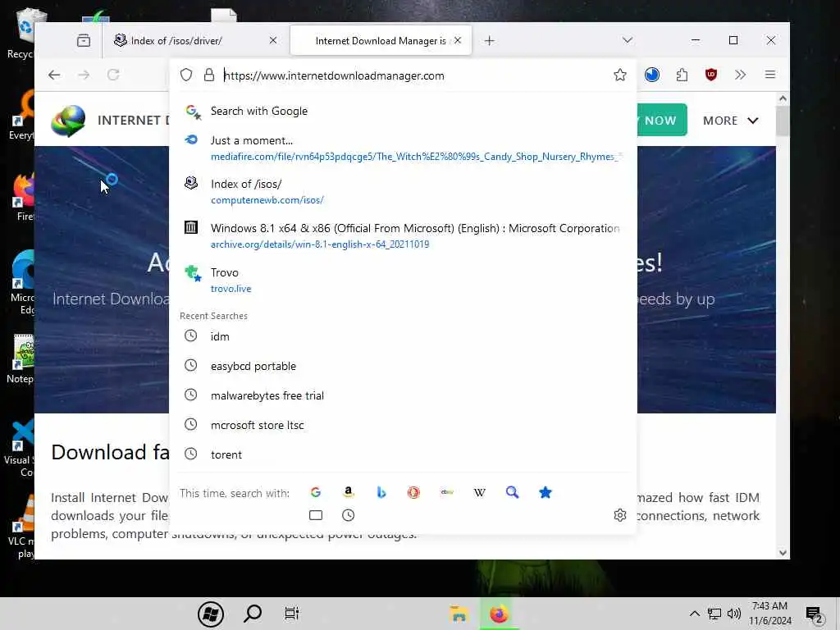This screenshot has height=630, width=840.
Task: Expand the list all tabs dropdown
Action: 628,41
